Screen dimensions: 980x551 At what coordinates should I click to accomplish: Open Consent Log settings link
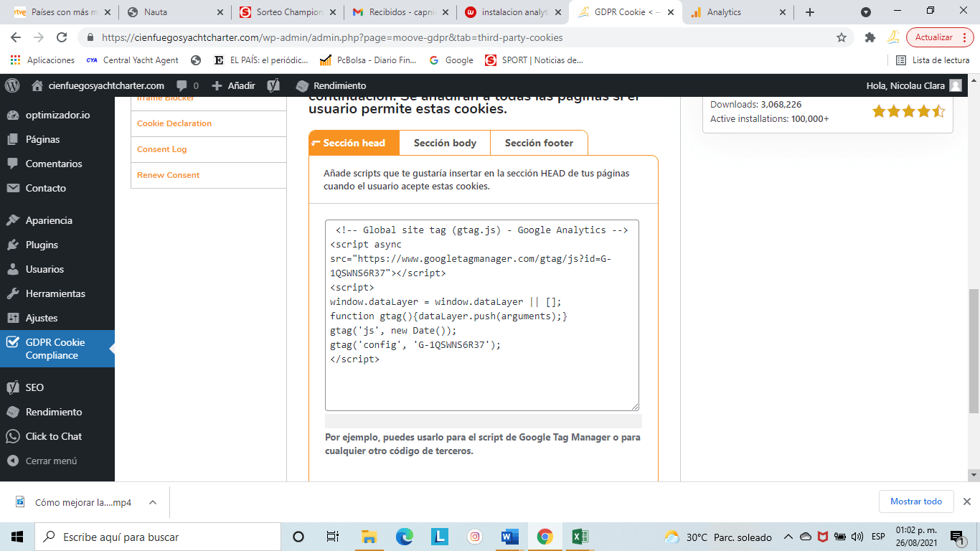point(161,149)
